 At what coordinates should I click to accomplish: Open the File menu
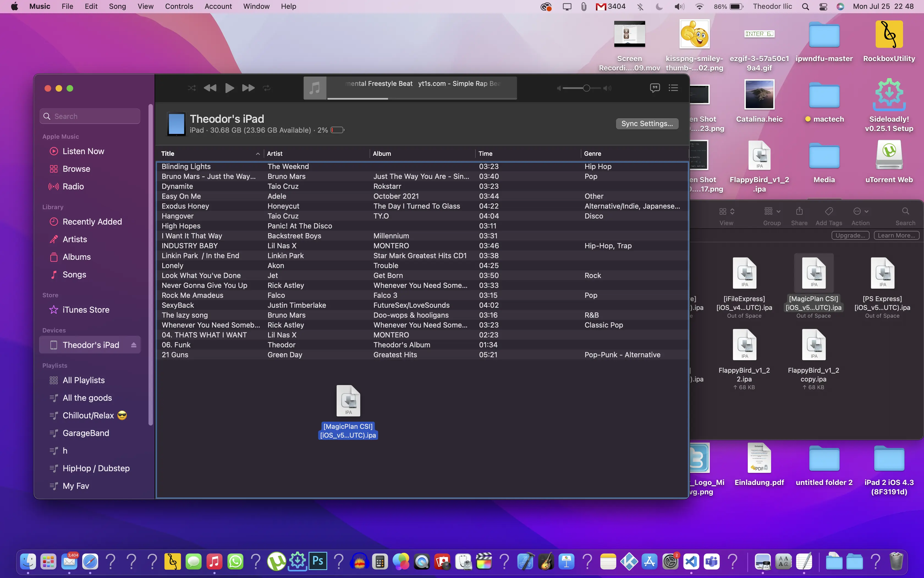pyautogui.click(x=67, y=7)
